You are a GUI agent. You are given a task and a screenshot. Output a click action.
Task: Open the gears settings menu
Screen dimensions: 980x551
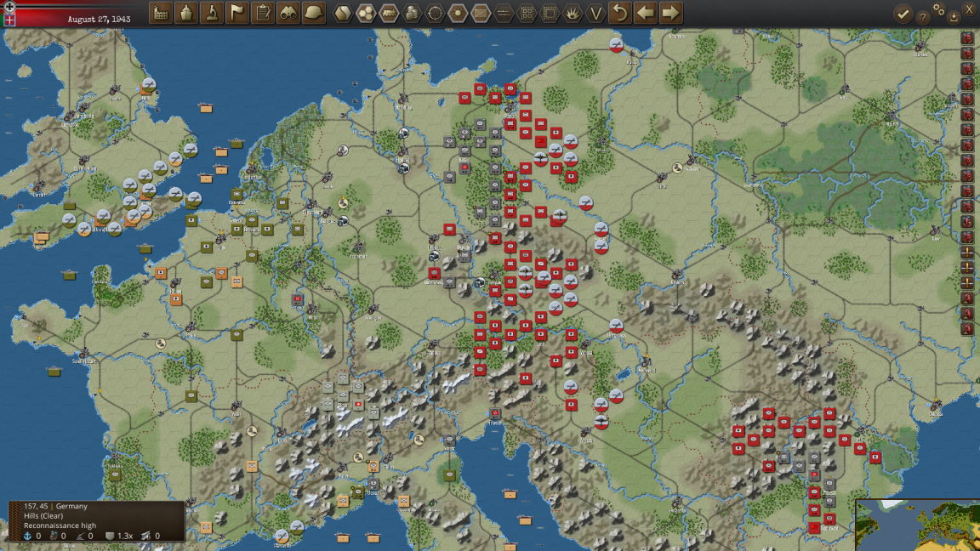938,9
